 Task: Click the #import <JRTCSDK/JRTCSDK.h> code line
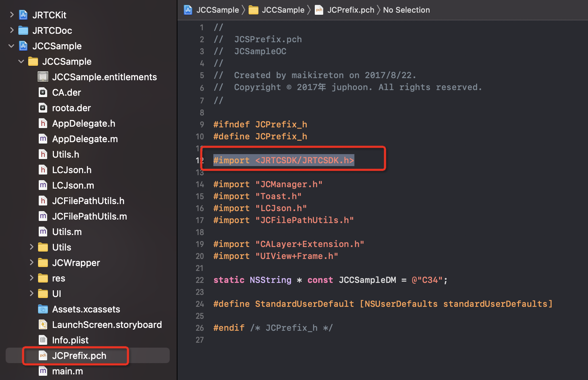284,160
